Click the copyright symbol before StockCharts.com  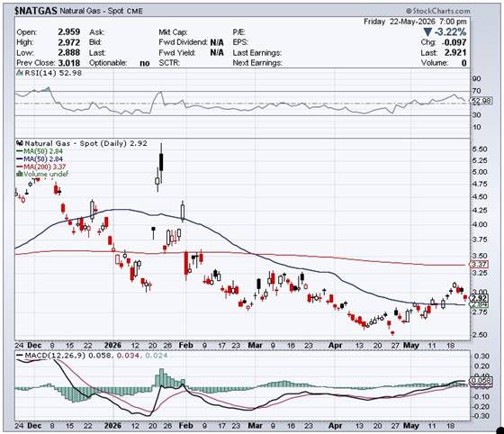click(409, 11)
